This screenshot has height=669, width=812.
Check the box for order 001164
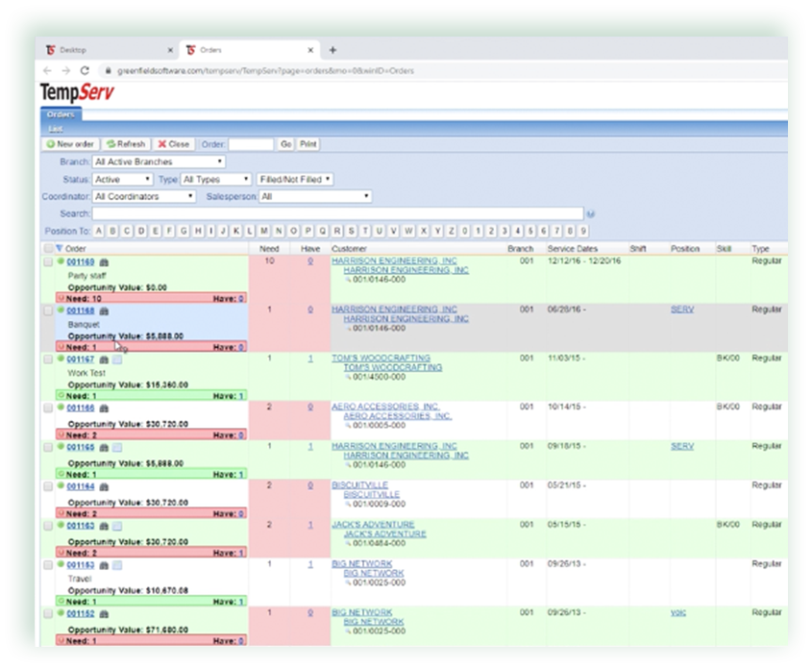tap(48, 486)
